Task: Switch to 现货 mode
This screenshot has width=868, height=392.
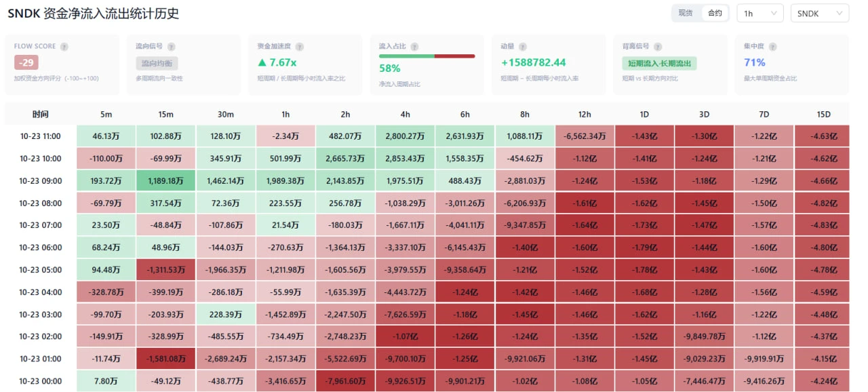Action: tap(686, 13)
